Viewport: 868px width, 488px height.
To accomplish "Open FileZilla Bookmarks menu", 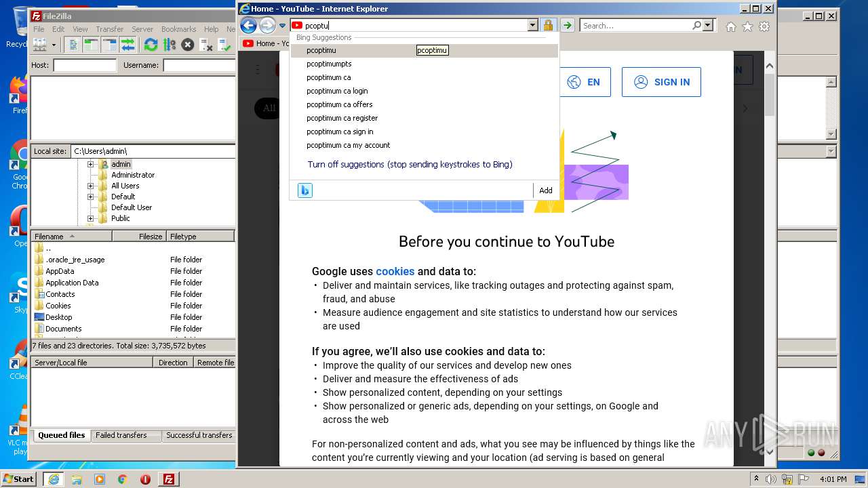I will point(178,29).
